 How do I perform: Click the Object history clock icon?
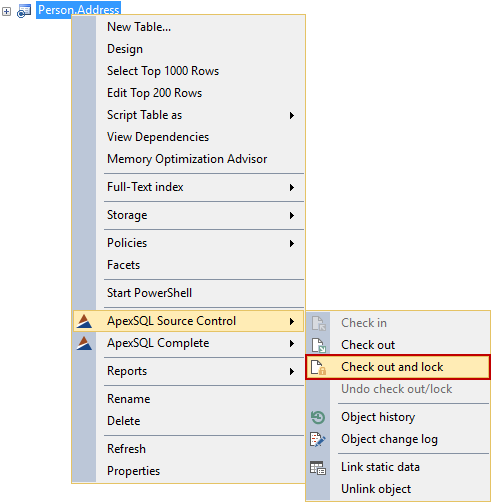coord(318,417)
